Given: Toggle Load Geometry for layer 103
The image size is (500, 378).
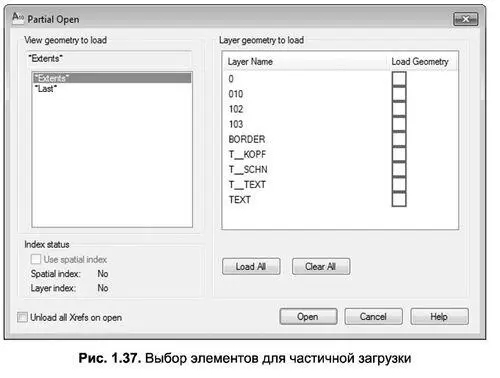Looking at the screenshot, I should tap(399, 124).
